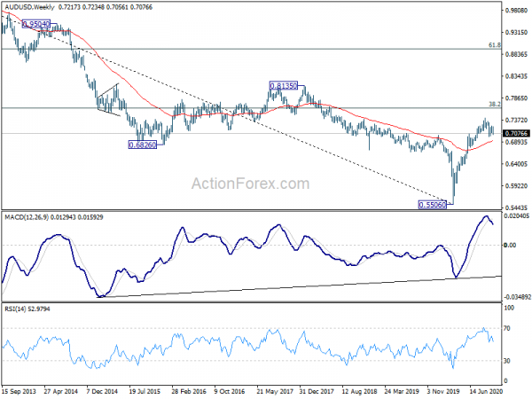
Task: Select the 0.95040 price label
Action: click(x=36, y=24)
